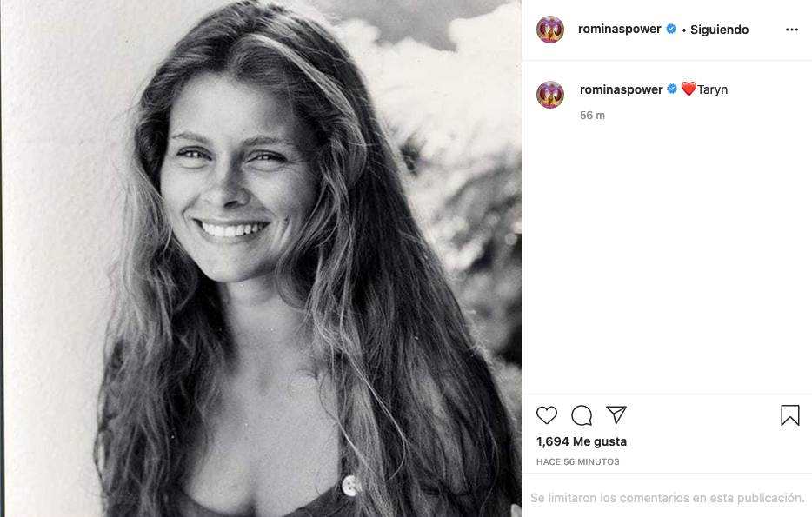Toggle the Siguiendo following button
The width and height of the screenshot is (812, 517).
pyautogui.click(x=719, y=30)
